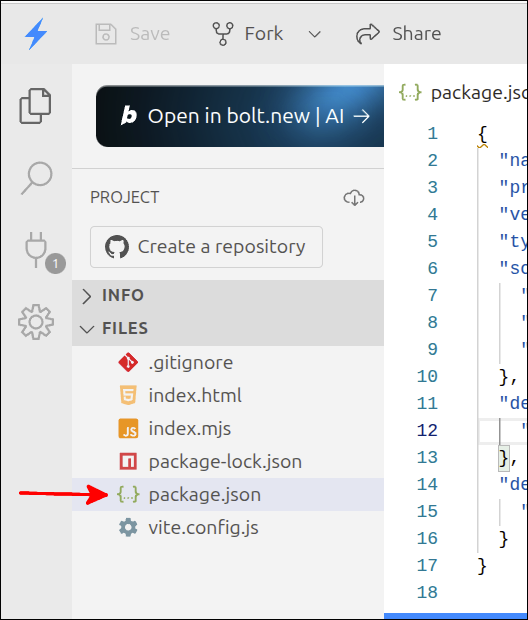Click the closing brace on line 17
528x620 pixels.
pyautogui.click(x=482, y=566)
